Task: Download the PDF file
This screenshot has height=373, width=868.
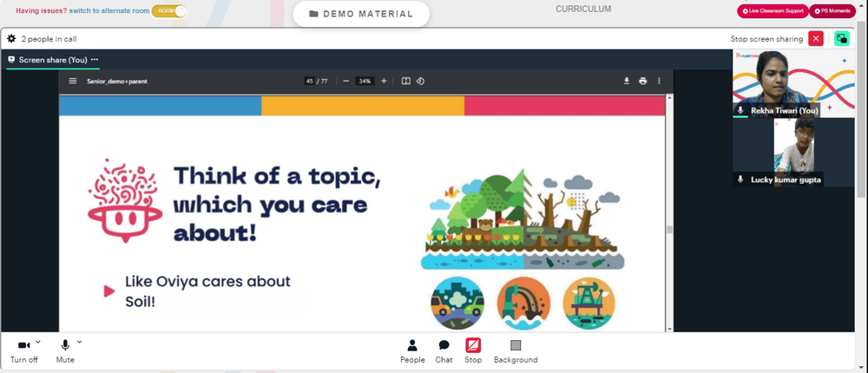Action: [x=627, y=81]
